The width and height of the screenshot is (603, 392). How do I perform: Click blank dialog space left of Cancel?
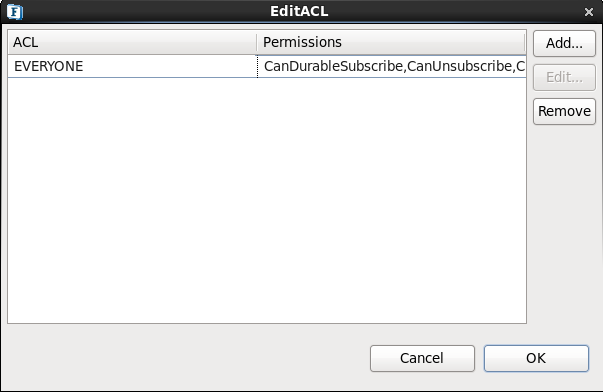[185, 358]
